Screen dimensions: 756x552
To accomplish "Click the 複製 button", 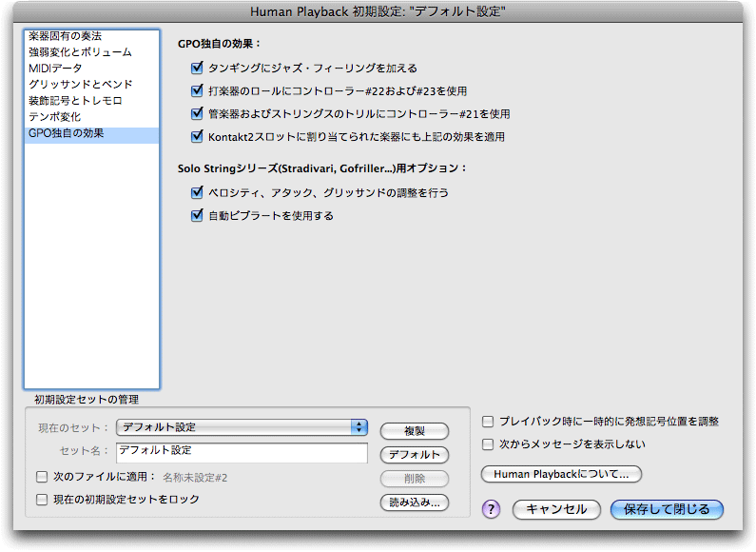I will pyautogui.click(x=415, y=431).
